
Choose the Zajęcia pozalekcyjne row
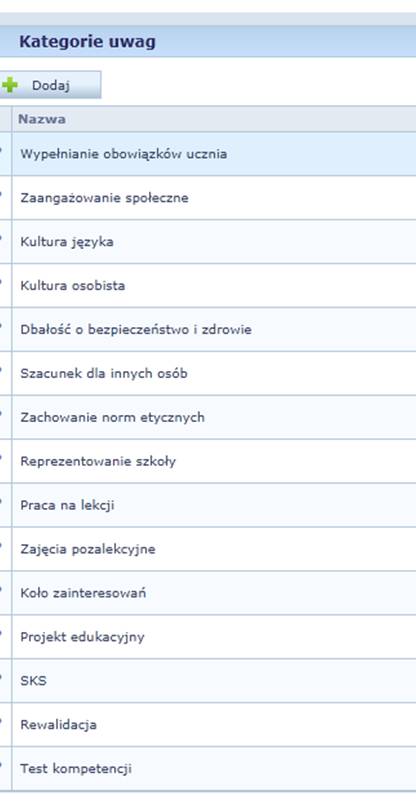[214, 549]
